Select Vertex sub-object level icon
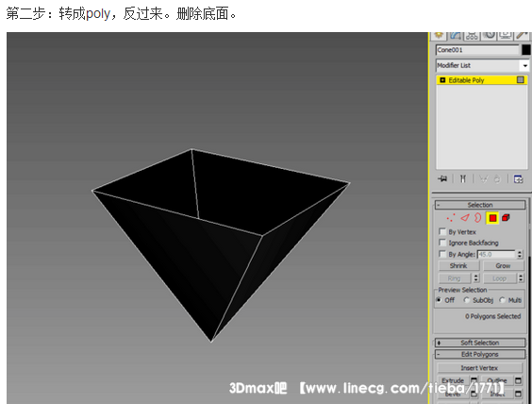The width and height of the screenshot is (532, 404). click(451, 218)
